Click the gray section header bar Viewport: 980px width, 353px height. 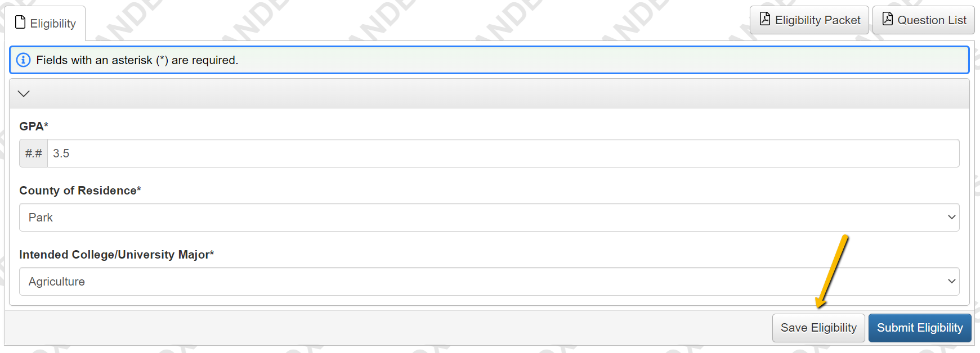coord(489,94)
